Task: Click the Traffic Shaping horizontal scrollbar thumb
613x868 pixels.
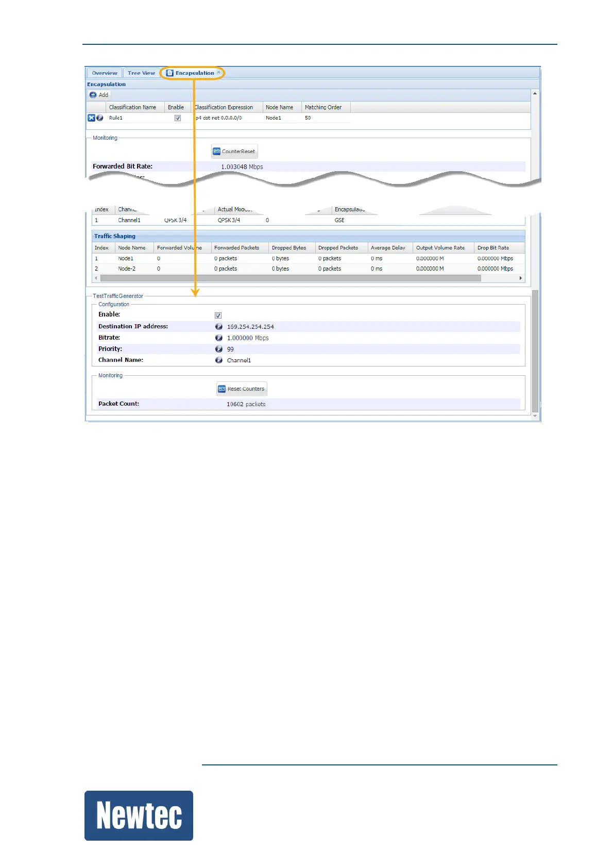Action: (291, 278)
